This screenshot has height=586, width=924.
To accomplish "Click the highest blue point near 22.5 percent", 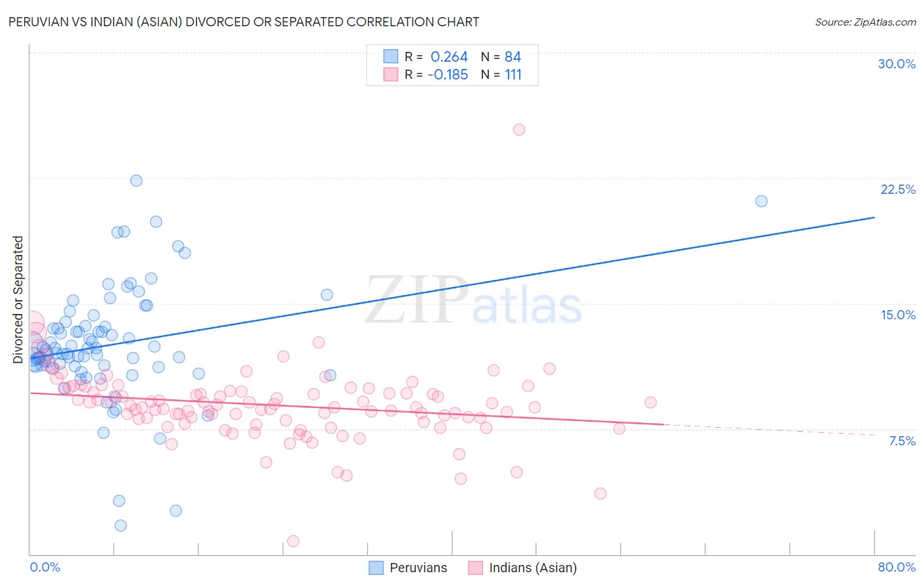I will pyautogui.click(x=136, y=181).
